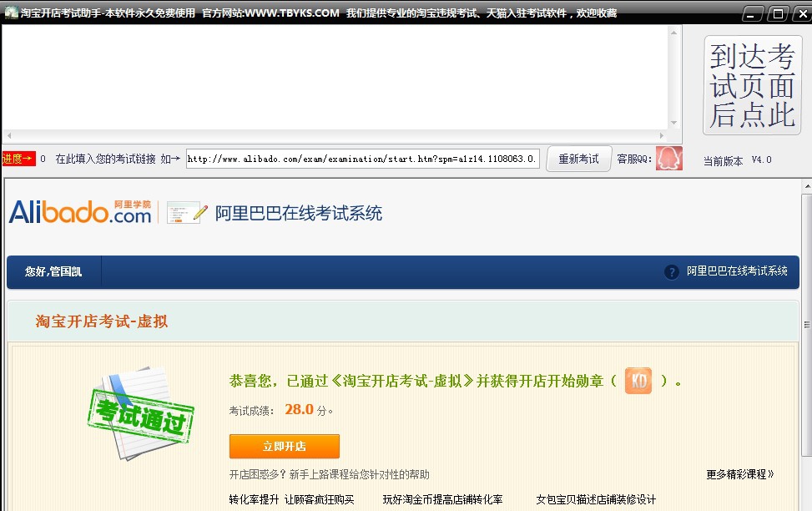812x511 pixels.
Task: Maximize the exam assistant window
Action: coord(778,13)
